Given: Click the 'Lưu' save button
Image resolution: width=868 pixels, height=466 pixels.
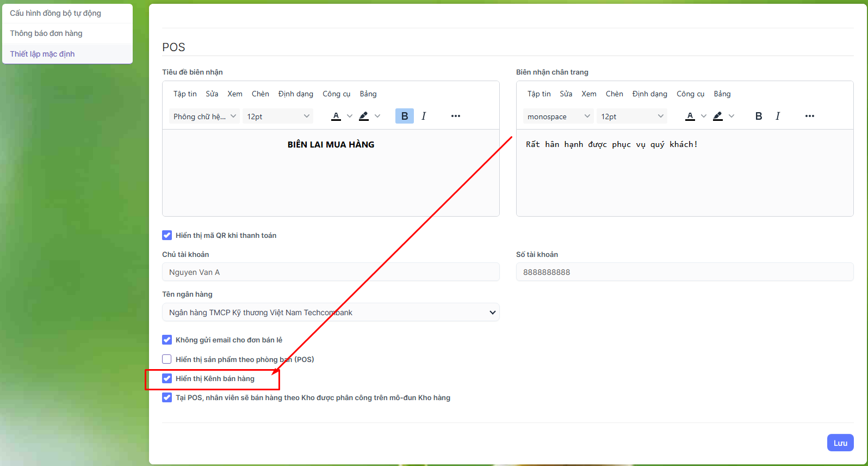Looking at the screenshot, I should [840, 443].
